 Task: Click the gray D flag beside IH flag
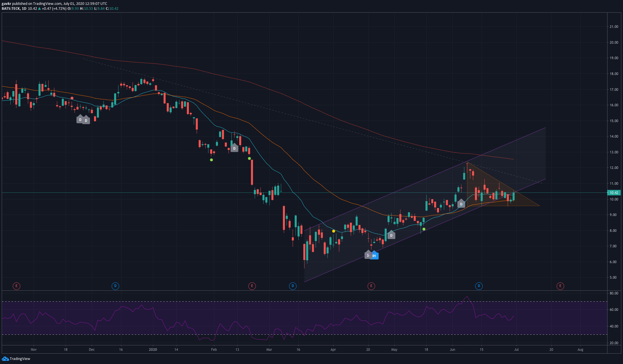click(368, 255)
